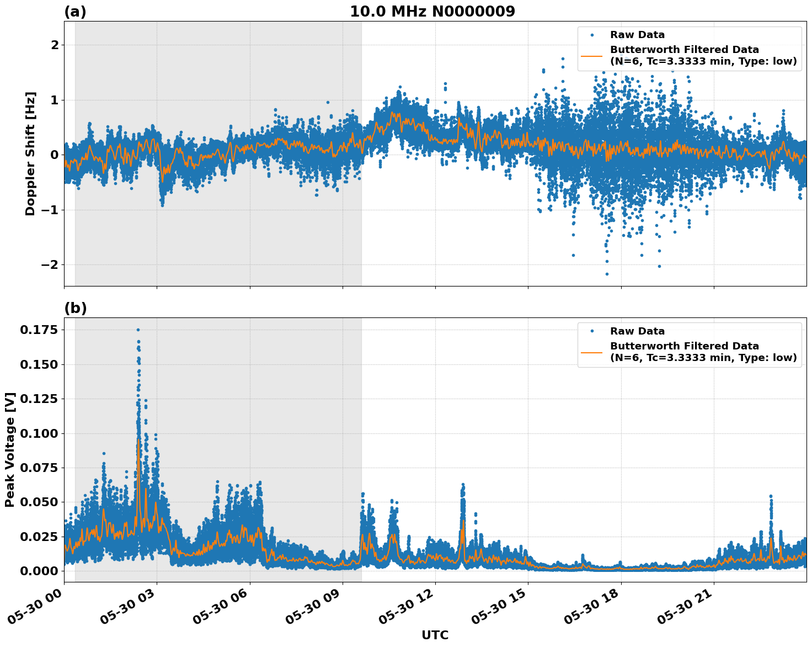Click the orange line sample in panel (a) legend
Viewport: 812px width, 647px height.
(592, 55)
